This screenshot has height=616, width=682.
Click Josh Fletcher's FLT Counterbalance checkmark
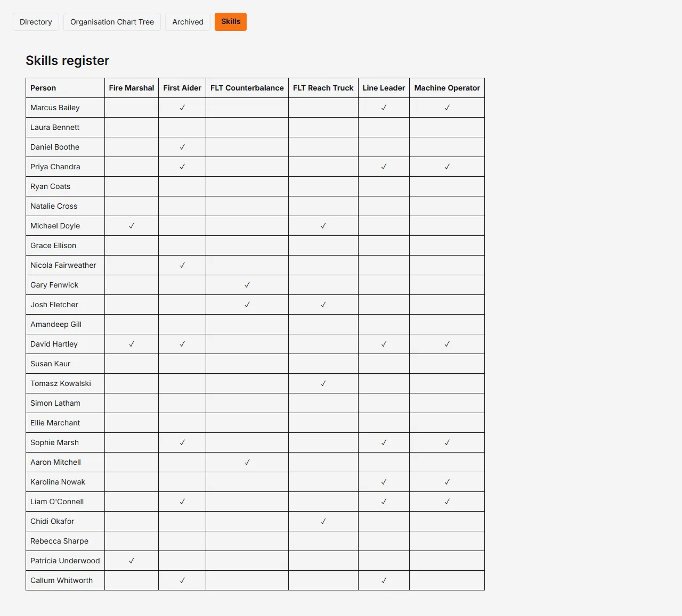pyautogui.click(x=247, y=305)
